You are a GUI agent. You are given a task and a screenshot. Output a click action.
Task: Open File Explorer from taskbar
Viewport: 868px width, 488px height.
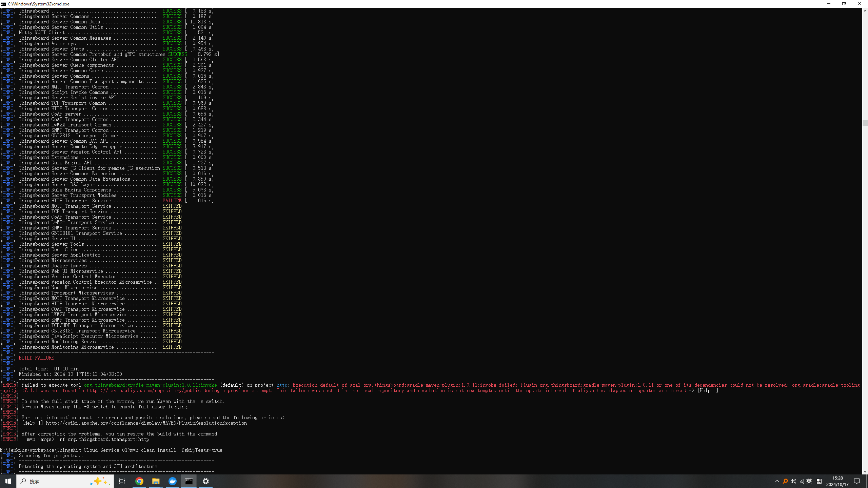(x=156, y=481)
